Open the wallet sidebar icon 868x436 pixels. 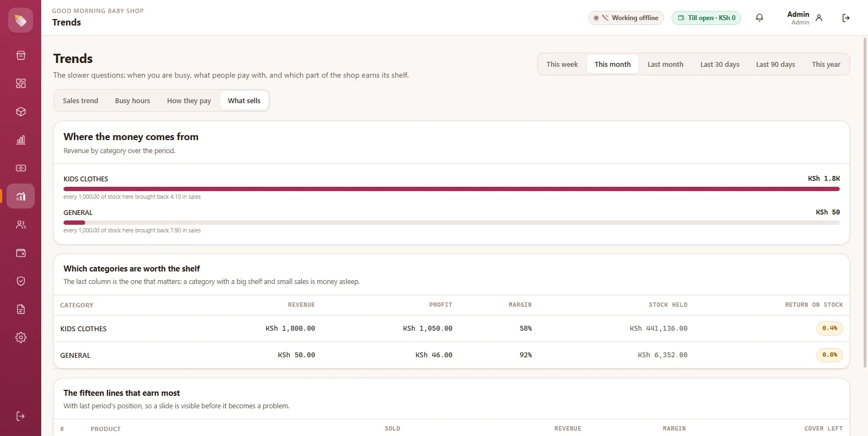[21, 253]
